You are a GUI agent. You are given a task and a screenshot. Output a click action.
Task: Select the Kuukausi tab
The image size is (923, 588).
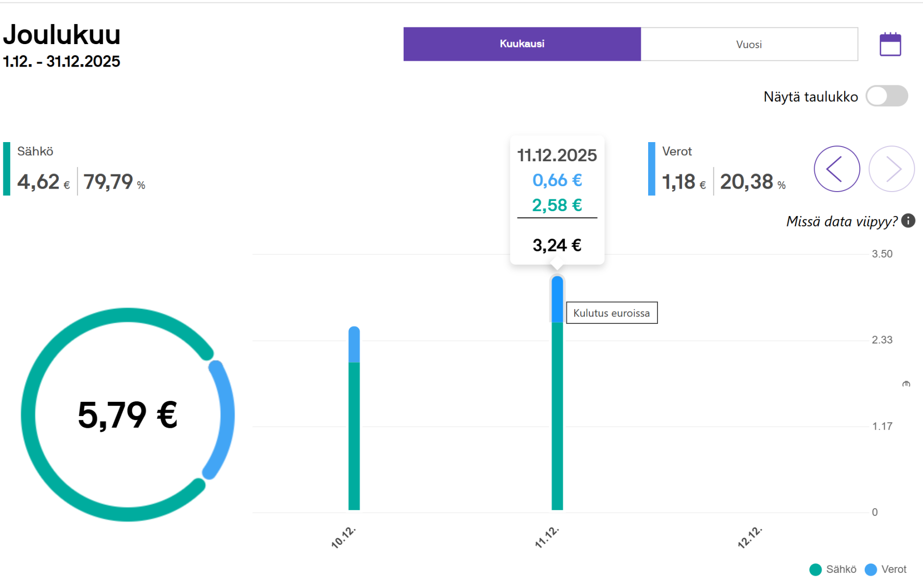tap(522, 44)
